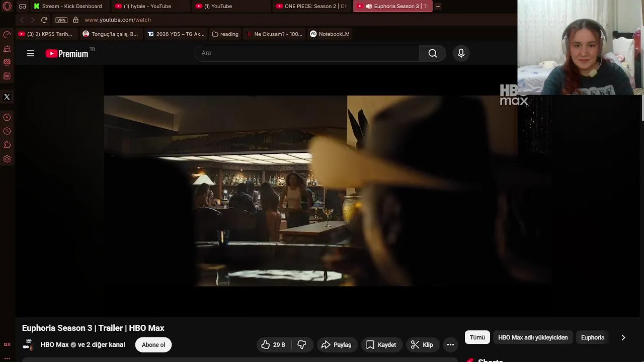Reload the current page
The image size is (644, 362).
click(44, 20)
